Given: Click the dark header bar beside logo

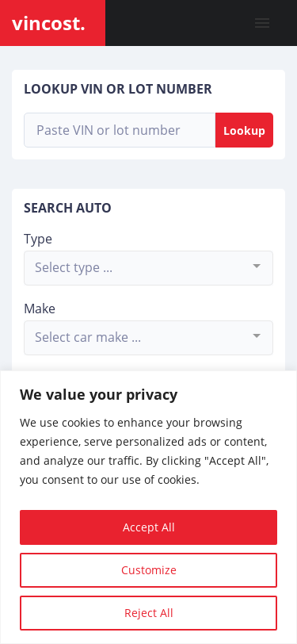Looking at the screenshot, I should (x=201, y=23).
